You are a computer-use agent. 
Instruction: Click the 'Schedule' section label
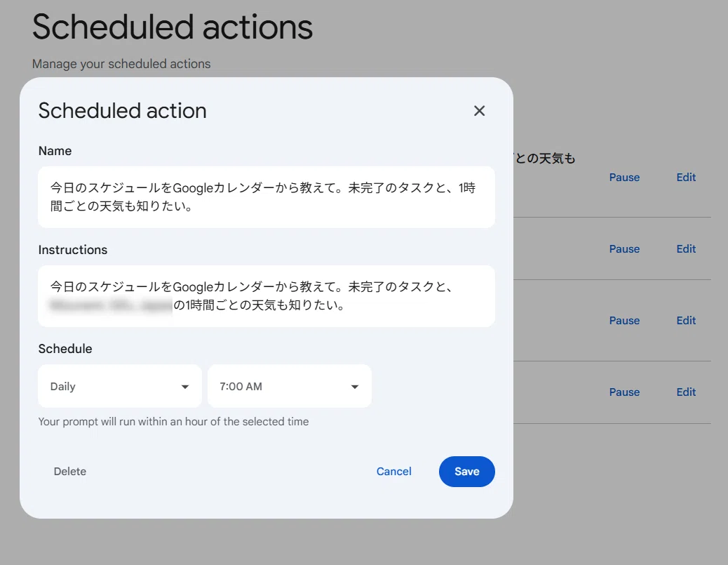pyautogui.click(x=65, y=349)
